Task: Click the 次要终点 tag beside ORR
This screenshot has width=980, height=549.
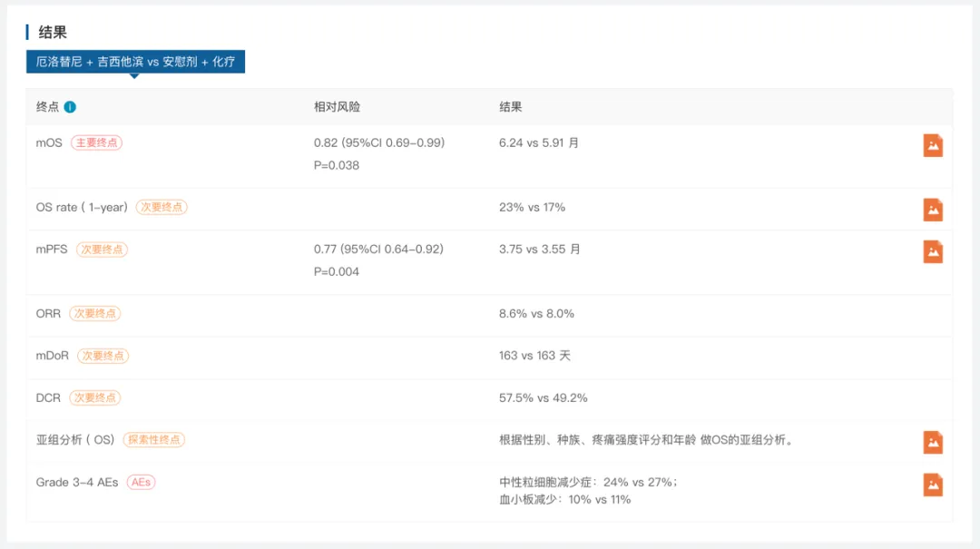Action: [x=95, y=313]
